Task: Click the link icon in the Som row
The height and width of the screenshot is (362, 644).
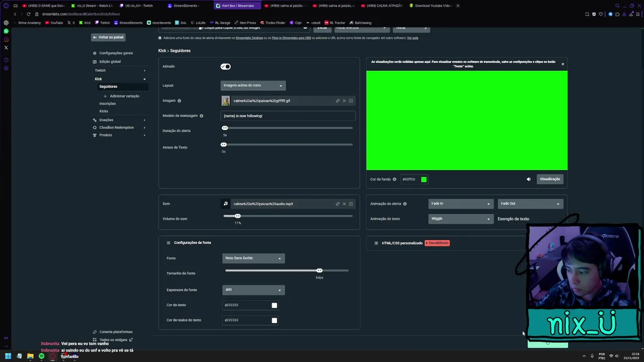Action: (338, 204)
